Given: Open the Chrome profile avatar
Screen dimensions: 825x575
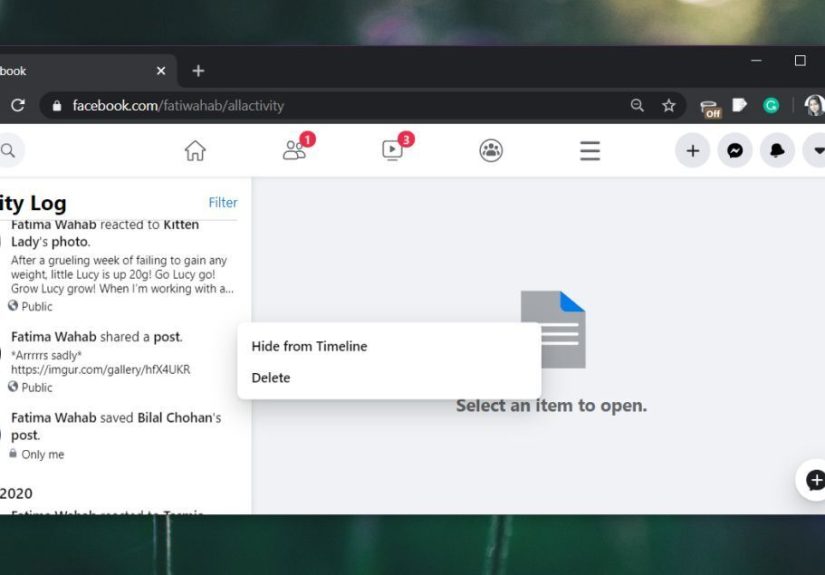Looking at the screenshot, I should point(814,105).
